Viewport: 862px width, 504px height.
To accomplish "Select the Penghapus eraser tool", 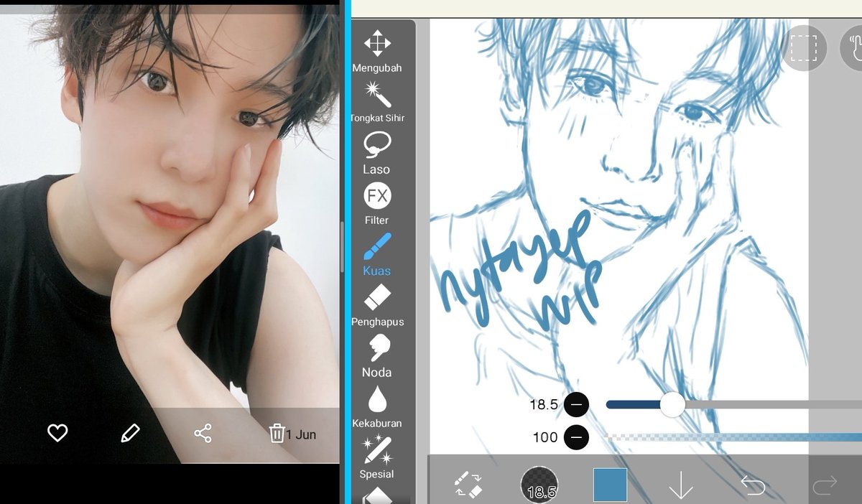I will 377,306.
